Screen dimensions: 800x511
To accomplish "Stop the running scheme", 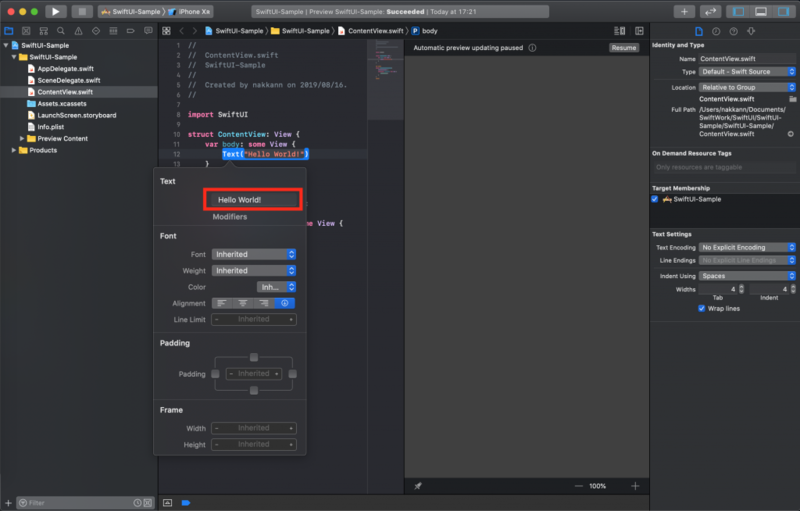I will pyautogui.click(x=82, y=11).
